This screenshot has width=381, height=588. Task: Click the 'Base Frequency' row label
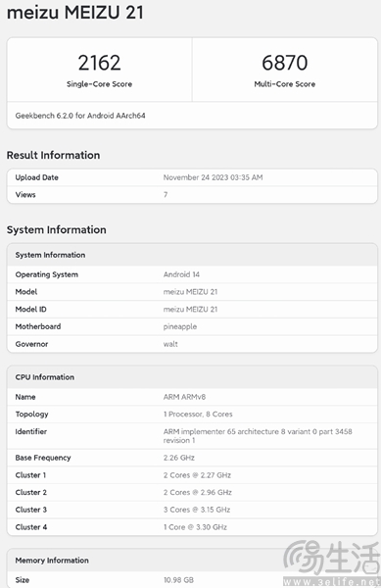43,458
